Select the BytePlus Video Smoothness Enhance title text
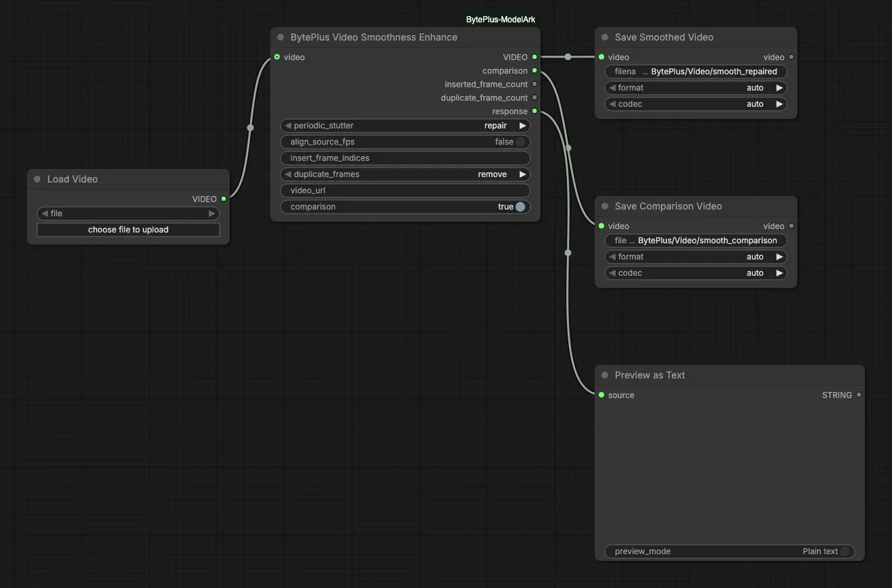The image size is (892, 588). [x=374, y=37]
